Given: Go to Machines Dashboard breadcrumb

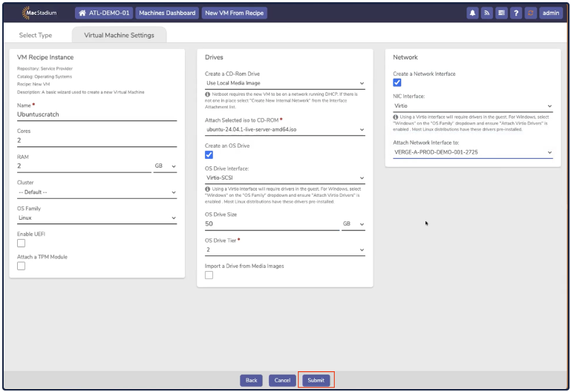Looking at the screenshot, I should (167, 13).
